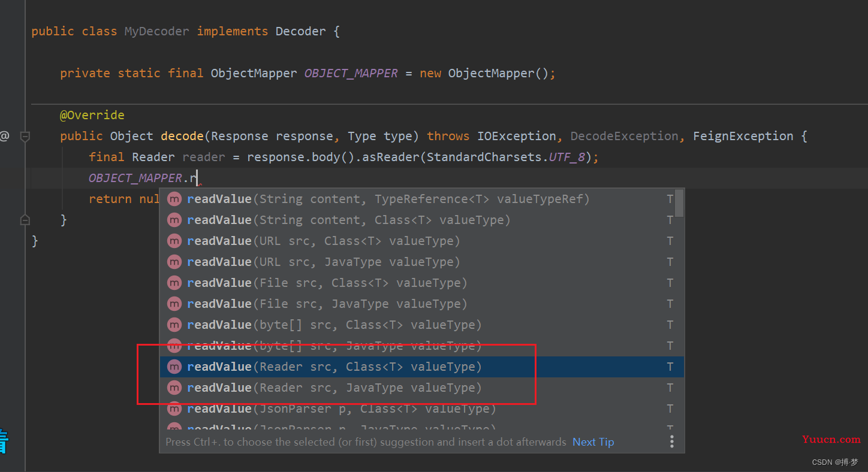The height and width of the screenshot is (472, 868).
Task: Click method icon of readValue(JsonParser p, Class<T>)
Action: (x=174, y=409)
